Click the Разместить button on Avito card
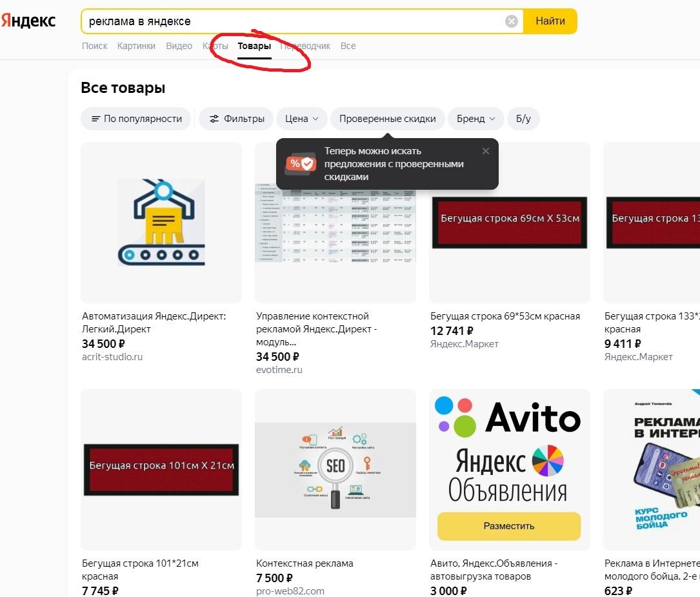 click(x=508, y=526)
